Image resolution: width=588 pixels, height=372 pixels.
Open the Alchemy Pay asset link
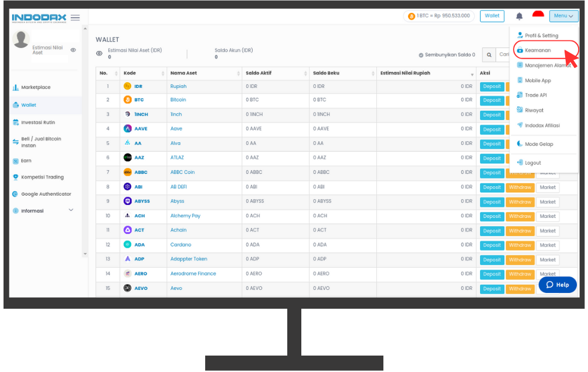pyautogui.click(x=185, y=216)
